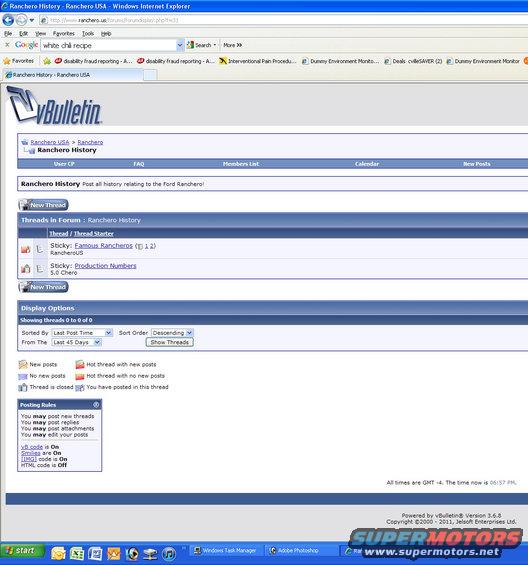Expand the Google toolbar More chevron
Viewport: 528px width, 565px height.
click(232, 45)
